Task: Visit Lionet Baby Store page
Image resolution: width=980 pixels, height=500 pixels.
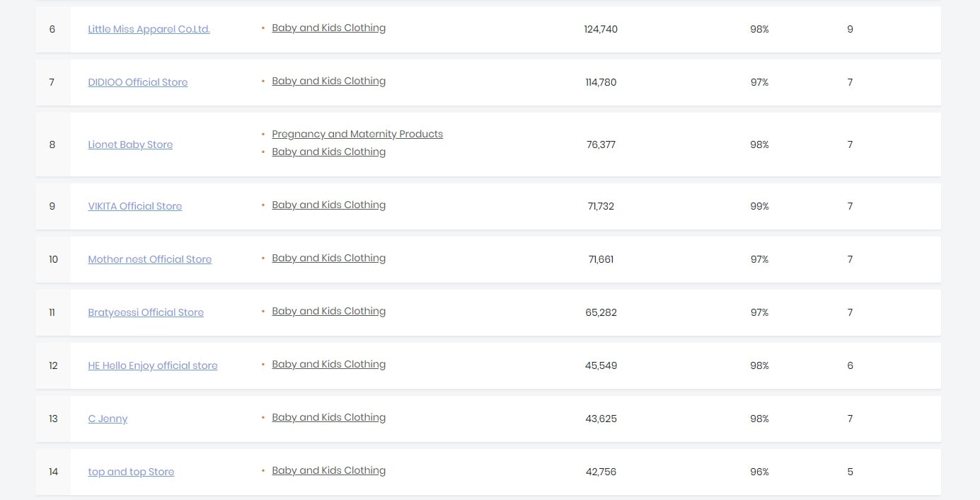Action: click(x=130, y=144)
